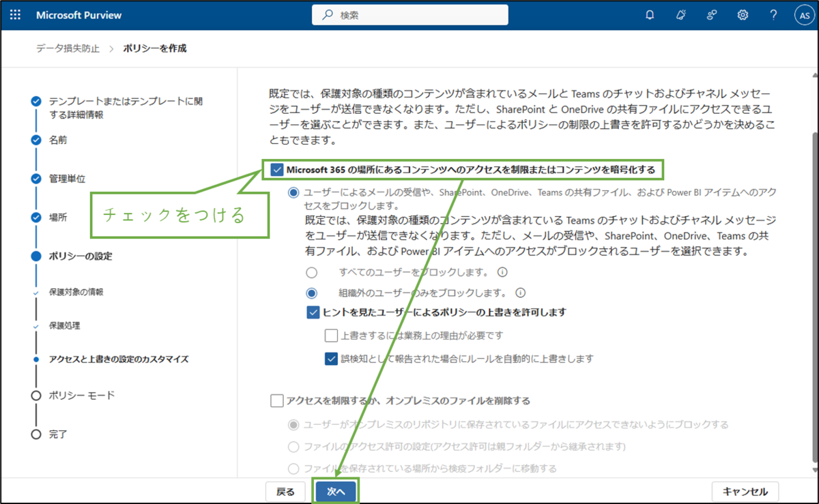Toggle ヒントを見たユーザーによるポリシーの上書きを許可します checkbox
This screenshot has height=504, width=819.
pyautogui.click(x=313, y=312)
